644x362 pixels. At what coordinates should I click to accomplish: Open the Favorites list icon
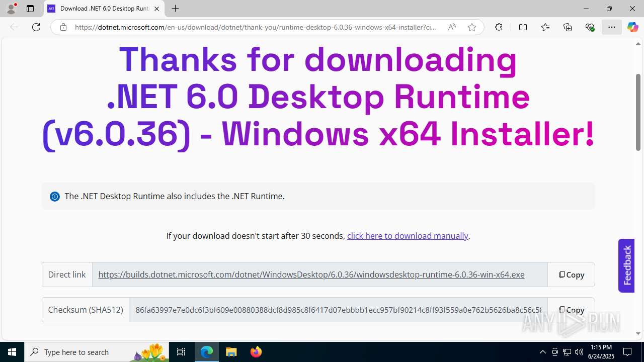click(545, 27)
